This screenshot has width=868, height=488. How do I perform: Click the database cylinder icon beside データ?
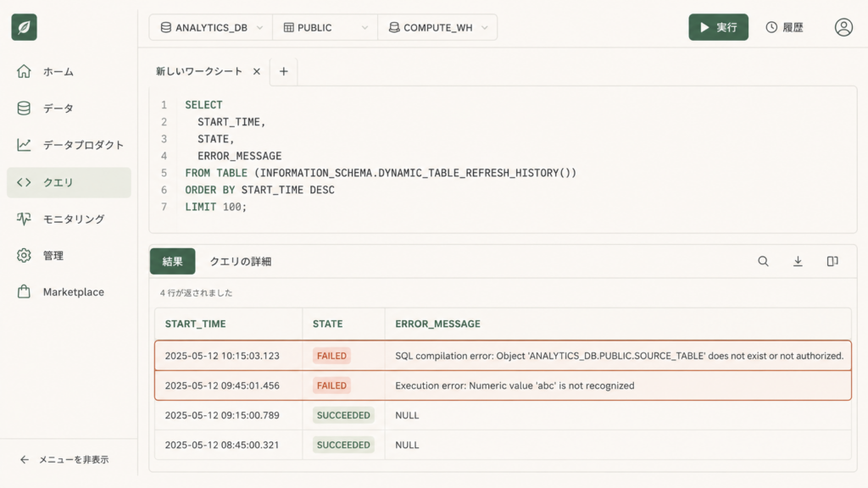(24, 108)
